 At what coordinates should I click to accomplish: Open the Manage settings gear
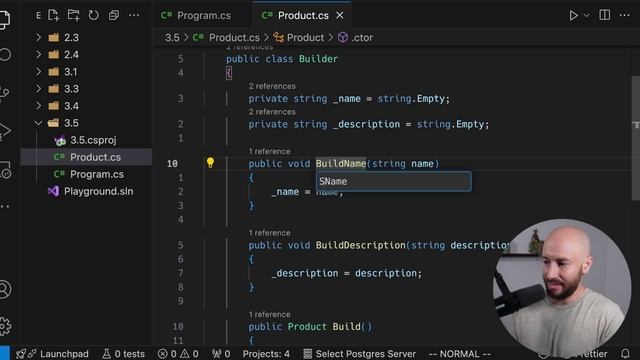[5, 326]
